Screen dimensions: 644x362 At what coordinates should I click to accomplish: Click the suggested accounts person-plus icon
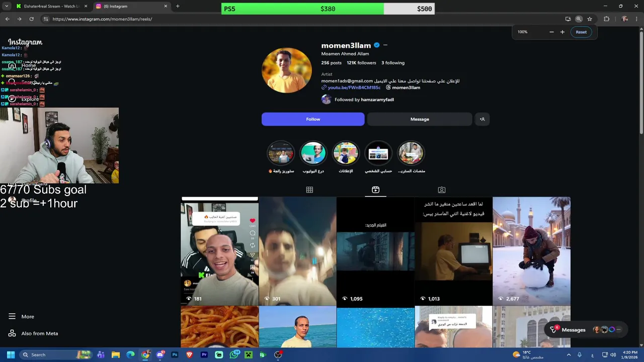click(x=482, y=119)
